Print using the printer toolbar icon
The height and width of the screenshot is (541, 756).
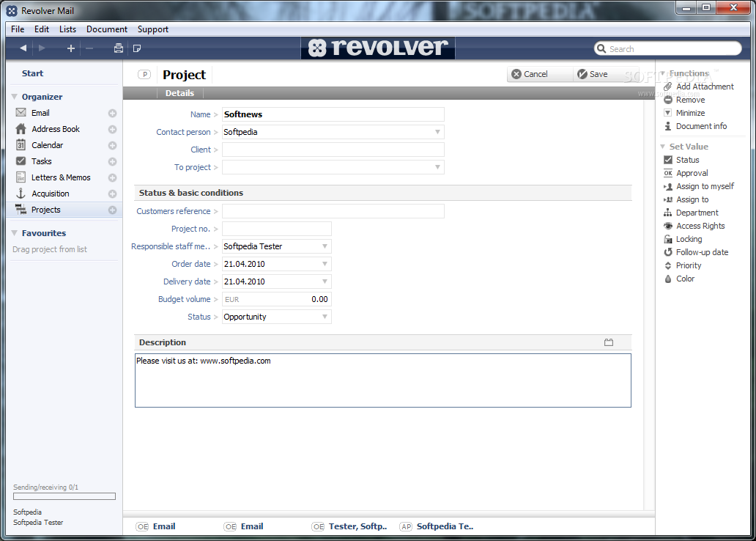tap(118, 48)
